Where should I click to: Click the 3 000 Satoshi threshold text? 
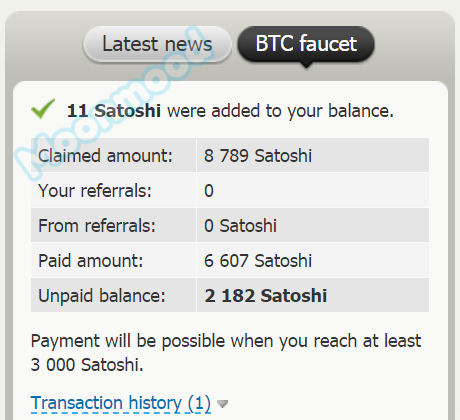[87, 365]
